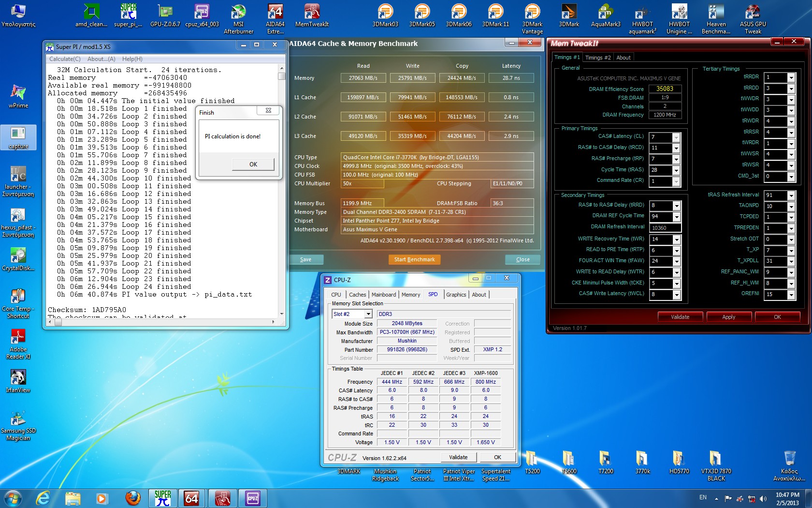812x508 pixels.
Task: Open the CrystalDisk desktop icon
Action: [18, 259]
